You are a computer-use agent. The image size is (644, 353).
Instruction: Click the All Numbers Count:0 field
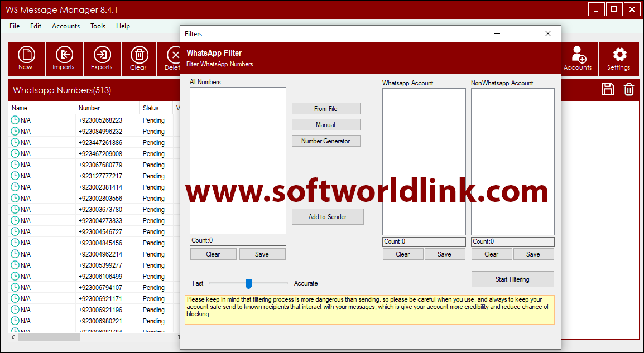238,241
